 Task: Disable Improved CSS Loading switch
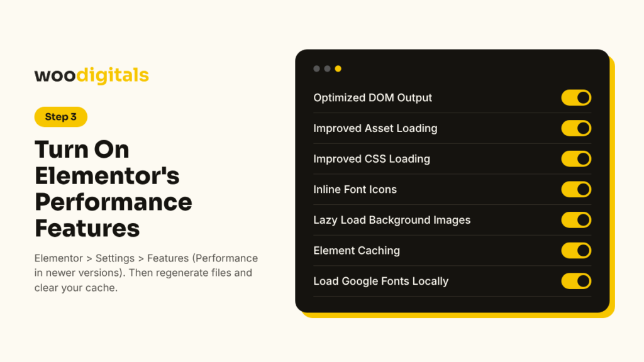click(576, 159)
